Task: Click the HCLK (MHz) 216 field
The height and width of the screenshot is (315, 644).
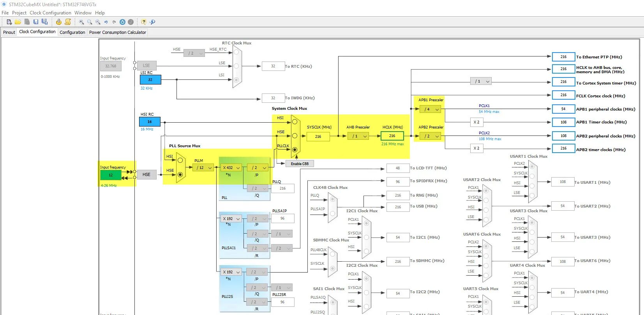Action: pos(392,136)
